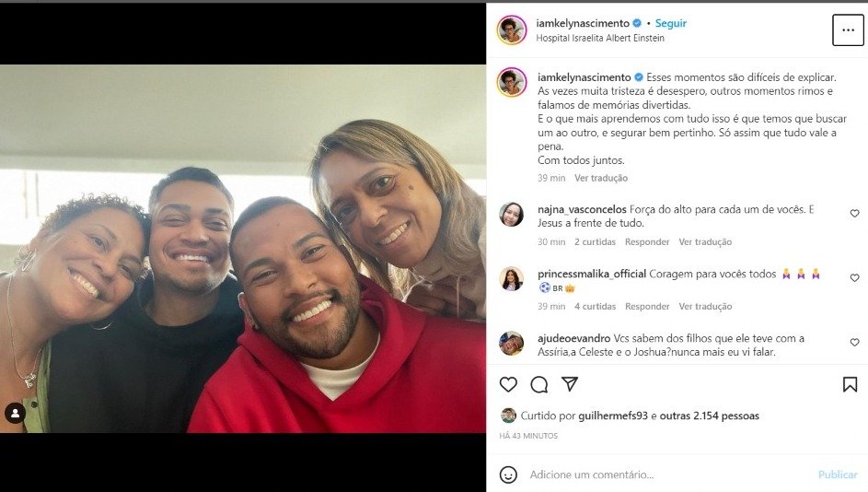868x492 pixels.
Task: Like the post with the heart icon
Action: point(508,384)
